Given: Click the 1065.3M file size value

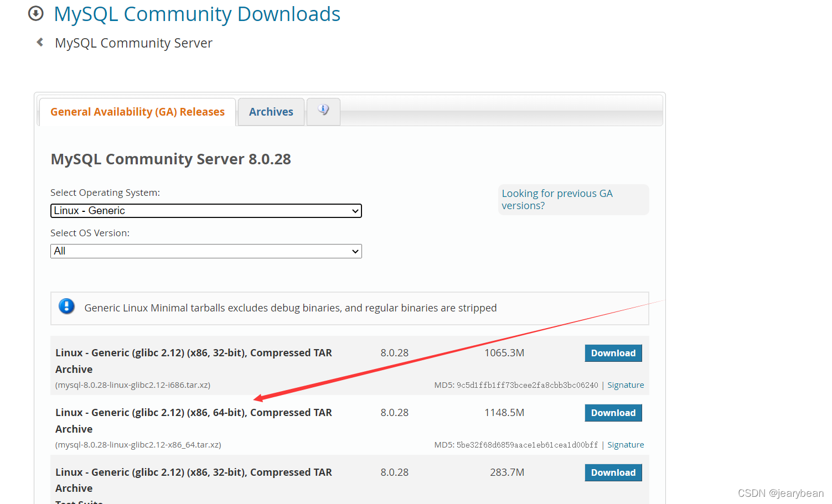Looking at the screenshot, I should (504, 353).
